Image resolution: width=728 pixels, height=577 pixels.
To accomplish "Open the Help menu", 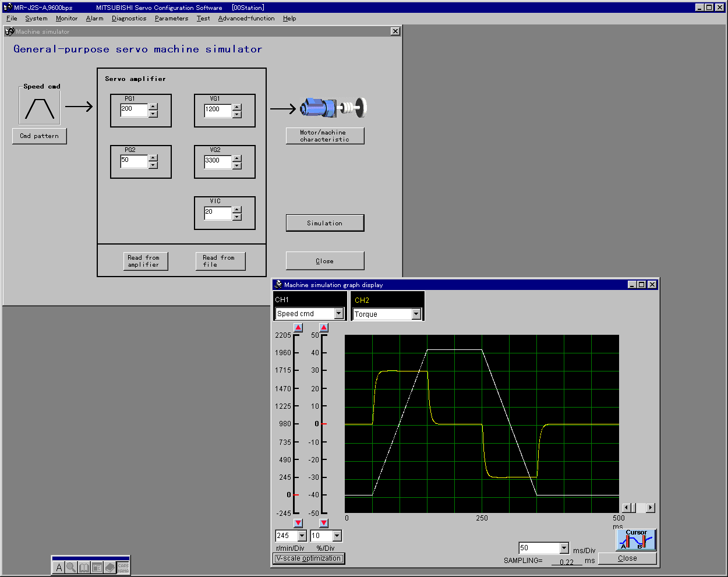I will pyautogui.click(x=289, y=18).
